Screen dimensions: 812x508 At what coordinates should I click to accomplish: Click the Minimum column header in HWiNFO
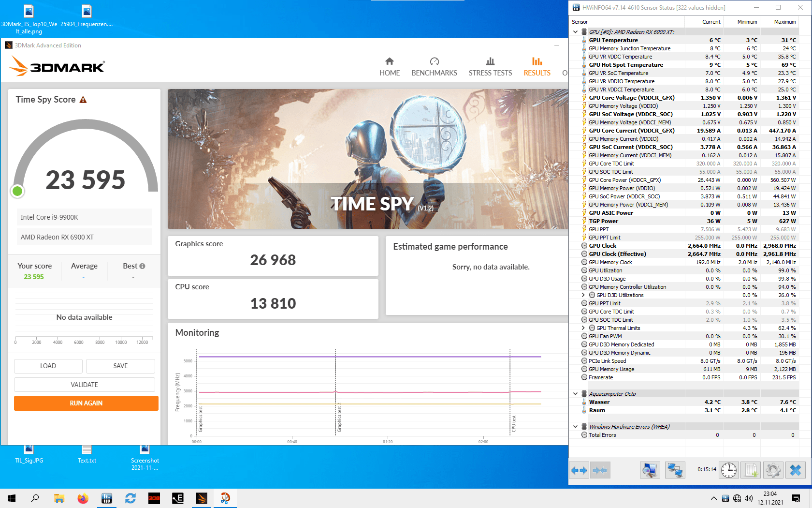pos(741,22)
